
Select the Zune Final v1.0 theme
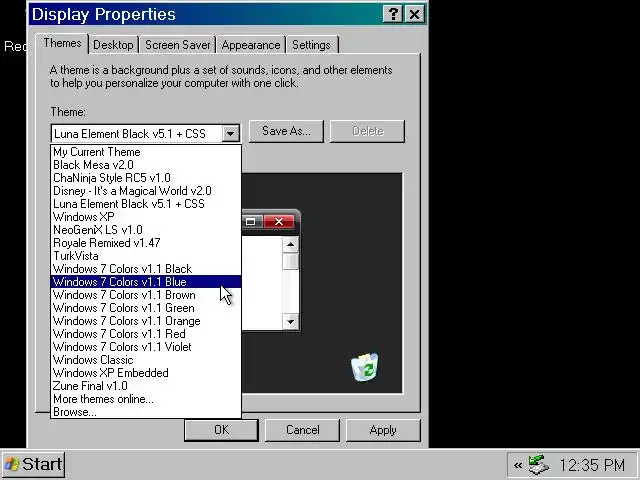point(146,386)
